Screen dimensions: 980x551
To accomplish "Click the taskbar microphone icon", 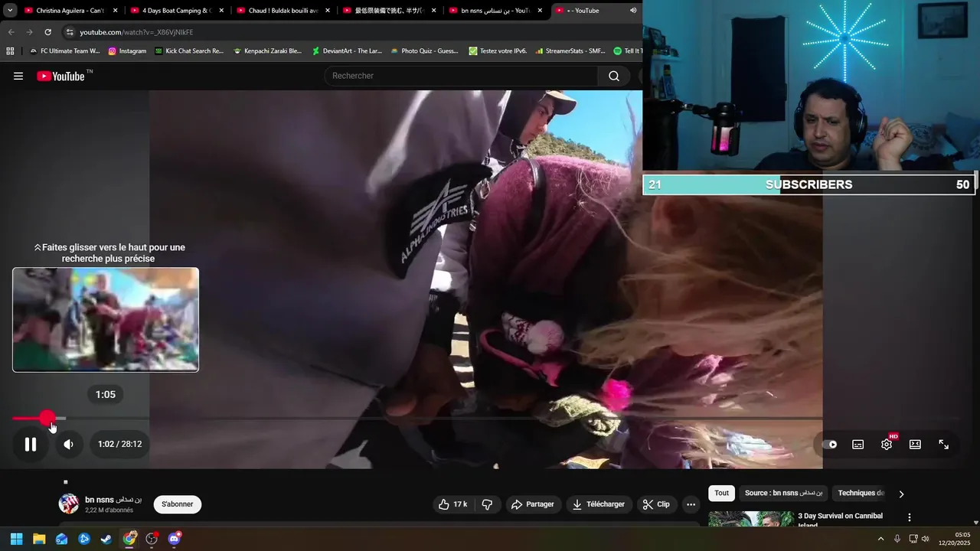I will (897, 539).
